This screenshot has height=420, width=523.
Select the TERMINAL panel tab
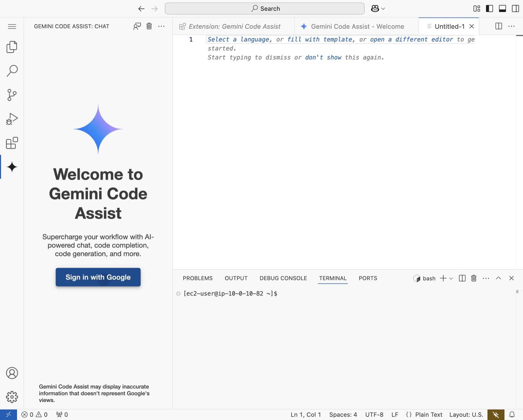[333, 278]
